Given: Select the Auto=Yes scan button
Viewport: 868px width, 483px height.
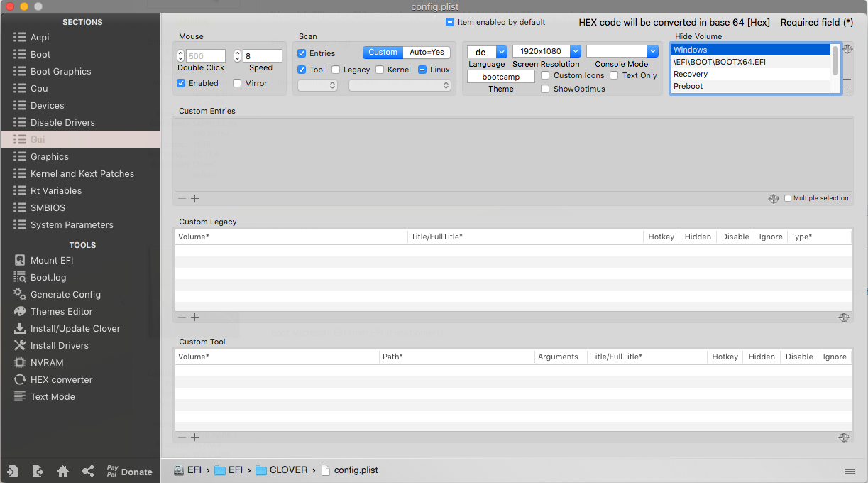Looking at the screenshot, I should pyautogui.click(x=427, y=53).
